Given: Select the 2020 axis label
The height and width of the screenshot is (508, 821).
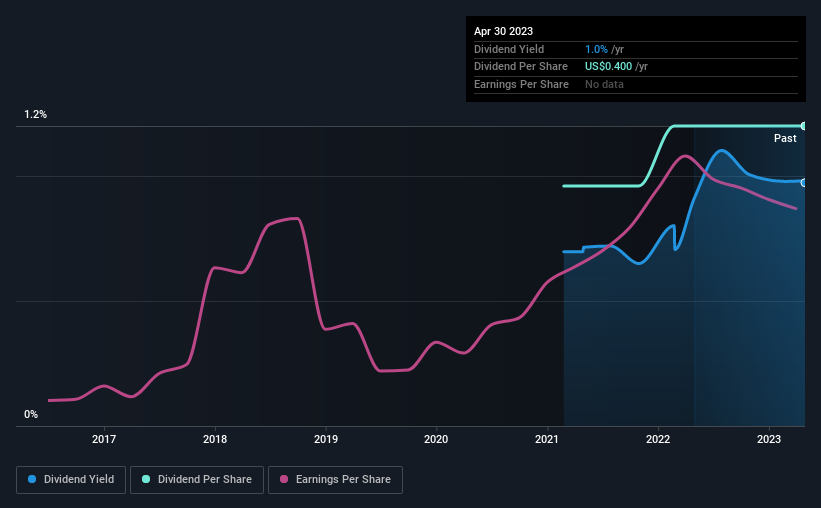Looking at the screenshot, I should pos(436,439).
